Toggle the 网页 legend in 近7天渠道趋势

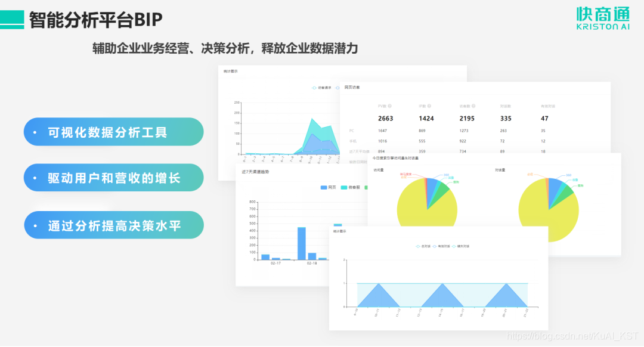[328, 187]
